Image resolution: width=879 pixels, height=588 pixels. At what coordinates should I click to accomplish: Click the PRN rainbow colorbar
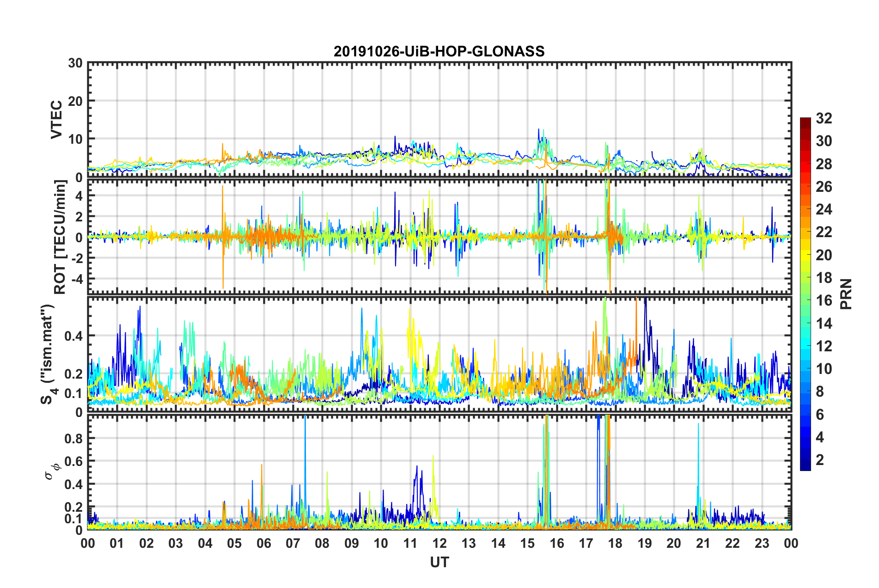pyautogui.click(x=805, y=294)
